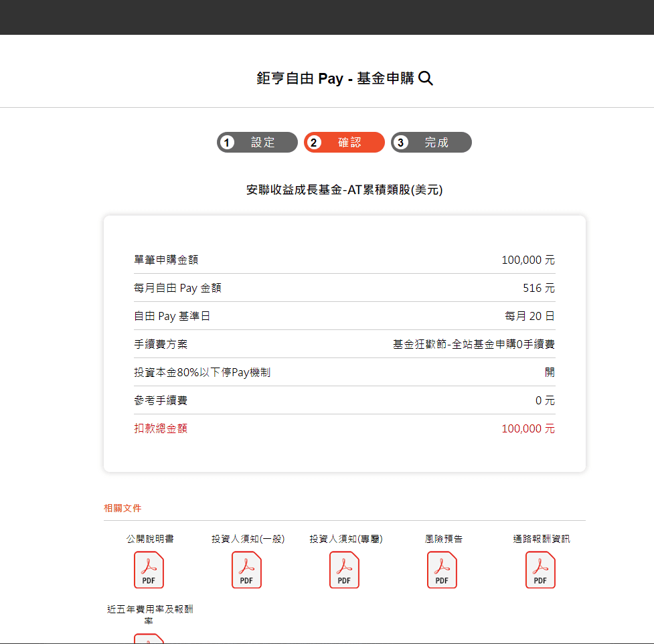The image size is (654, 644).
Task: Click the 投資人須知(專屬) document label
Action: point(346,539)
